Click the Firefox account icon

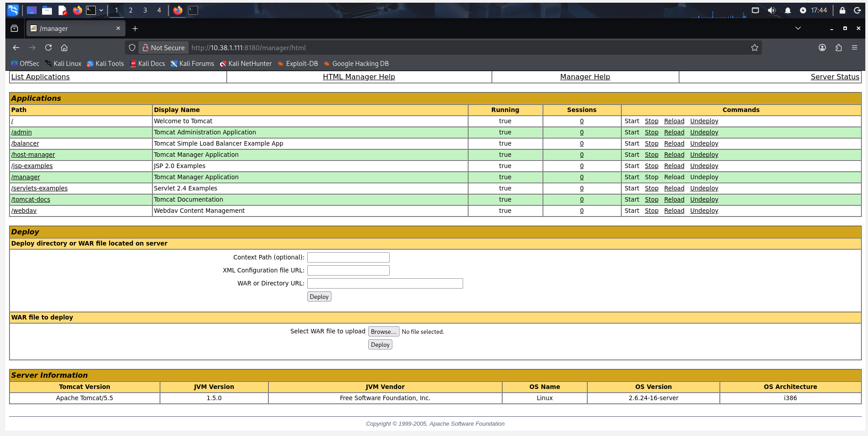pyautogui.click(x=822, y=47)
